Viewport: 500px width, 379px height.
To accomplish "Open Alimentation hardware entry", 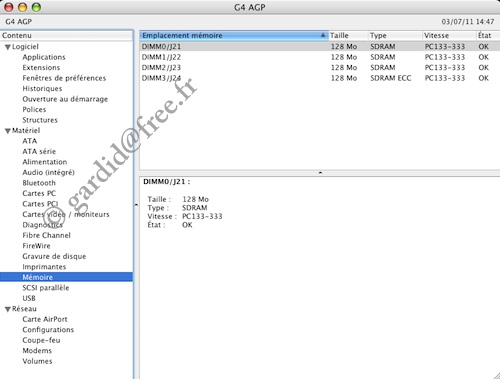I will pyautogui.click(x=45, y=162).
